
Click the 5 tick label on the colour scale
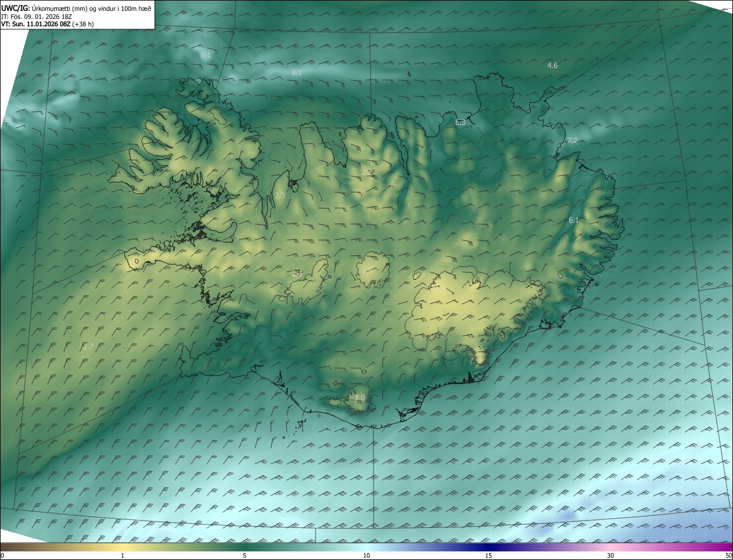click(245, 556)
